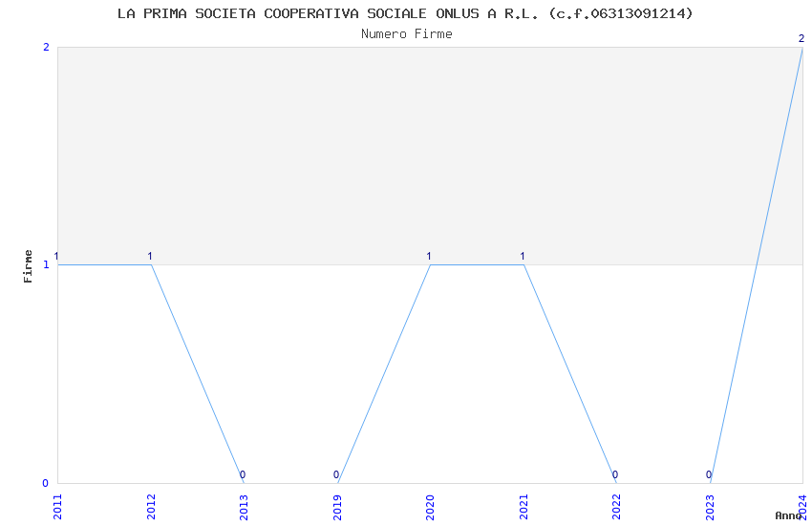This screenshot has width=812, height=525.
Task: Click data point value 1 above 2012
Action: tap(150, 256)
